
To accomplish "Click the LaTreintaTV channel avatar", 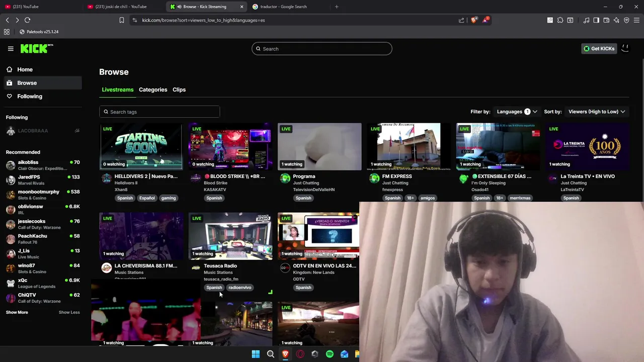I will [552, 178].
